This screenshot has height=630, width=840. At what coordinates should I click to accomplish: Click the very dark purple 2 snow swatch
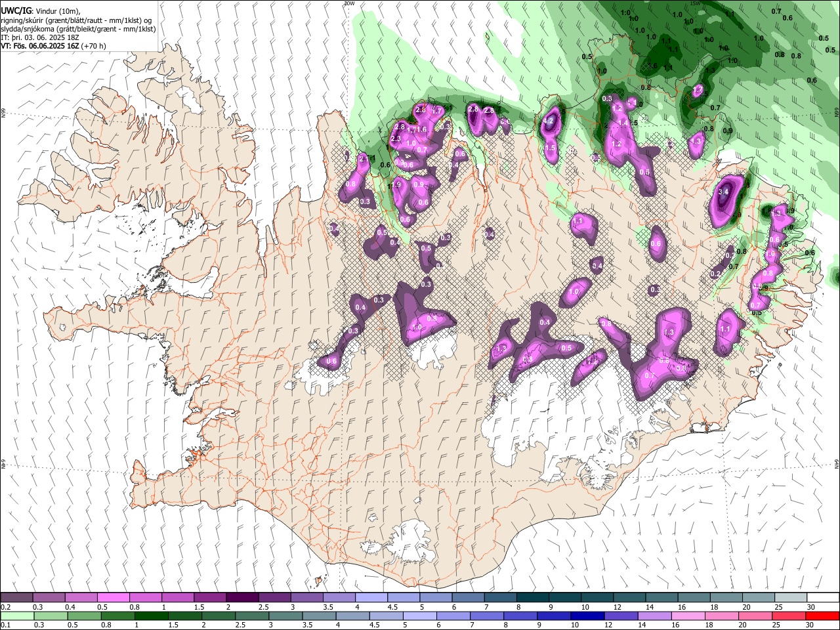click(242, 598)
